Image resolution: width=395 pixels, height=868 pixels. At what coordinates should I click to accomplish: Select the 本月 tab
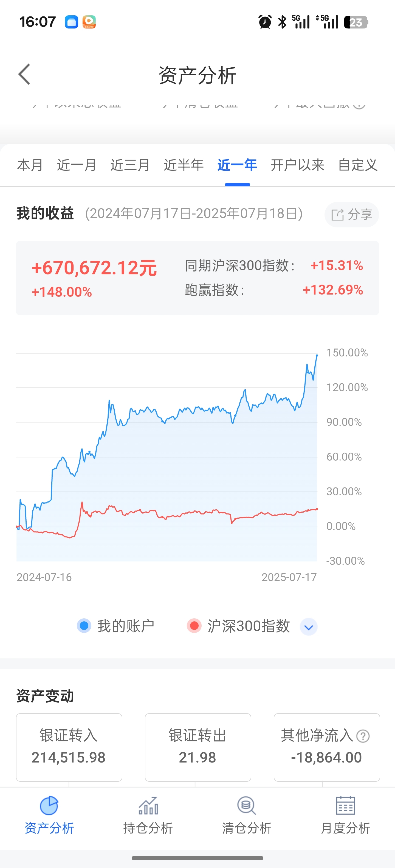(30, 165)
